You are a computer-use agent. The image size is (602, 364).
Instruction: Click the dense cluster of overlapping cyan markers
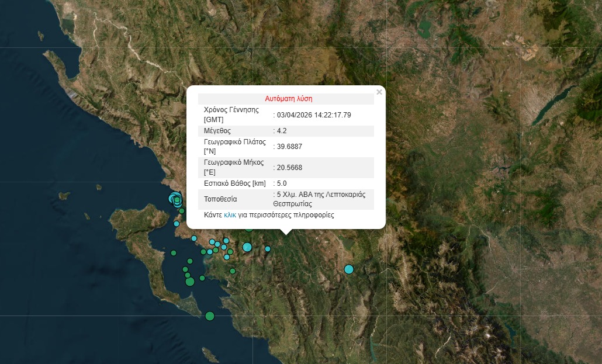click(175, 199)
